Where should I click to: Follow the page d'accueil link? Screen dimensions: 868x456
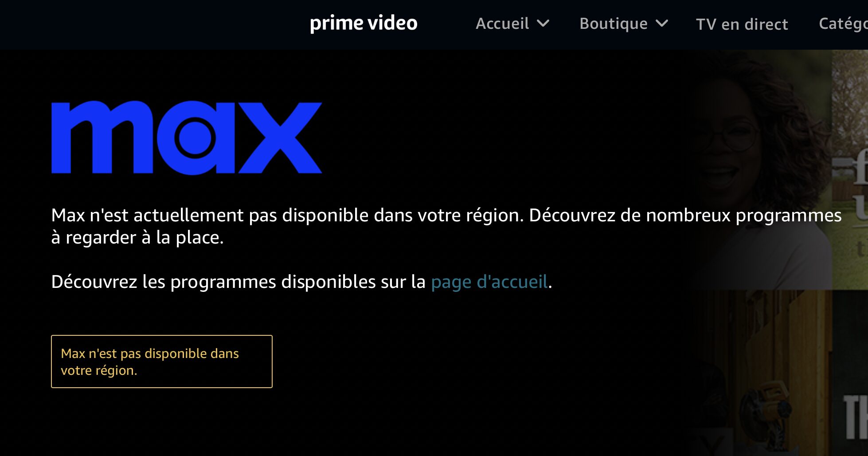(x=489, y=282)
